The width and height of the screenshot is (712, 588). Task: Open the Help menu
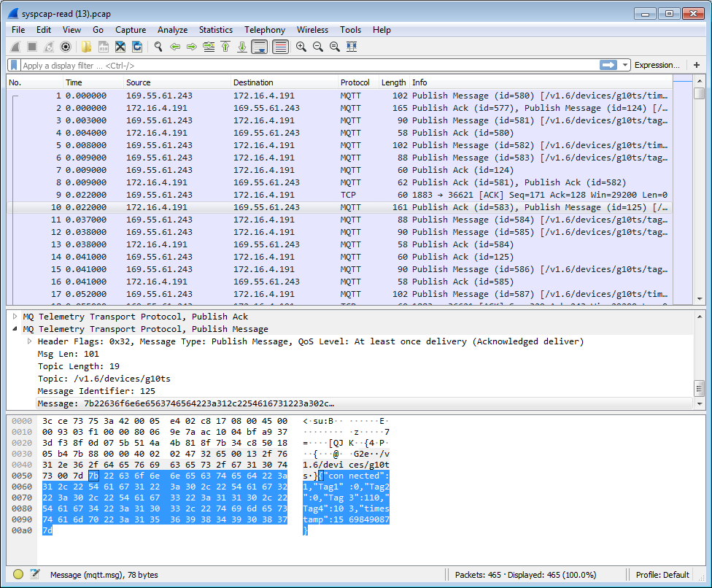[382, 30]
